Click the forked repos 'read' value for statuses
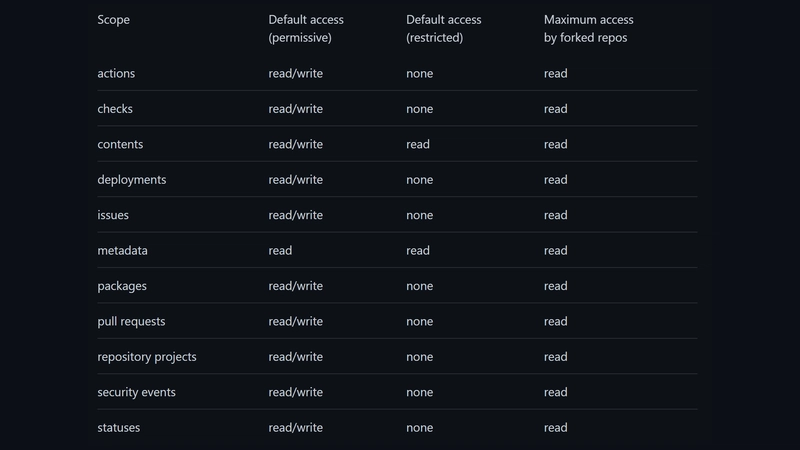This screenshot has width=800, height=450. pos(556,428)
